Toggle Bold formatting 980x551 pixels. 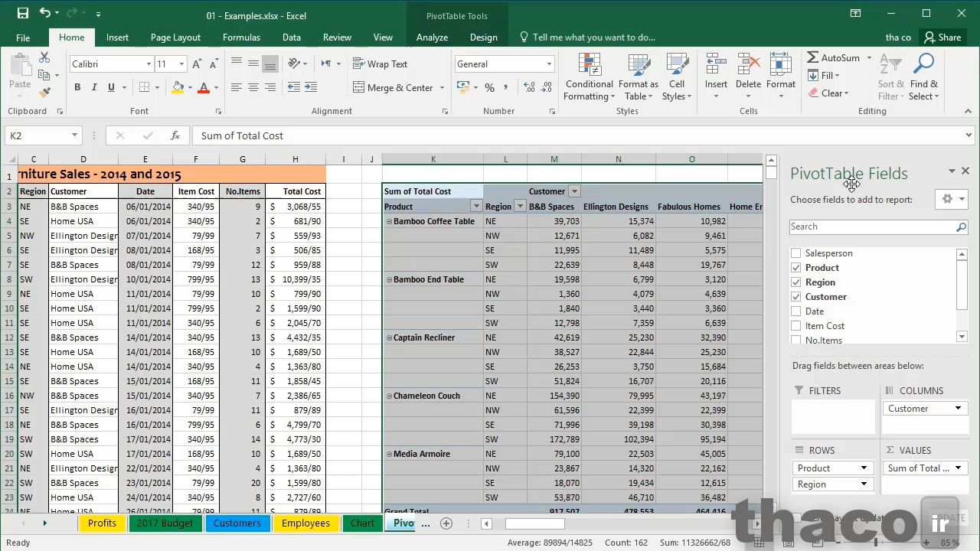pyautogui.click(x=77, y=87)
